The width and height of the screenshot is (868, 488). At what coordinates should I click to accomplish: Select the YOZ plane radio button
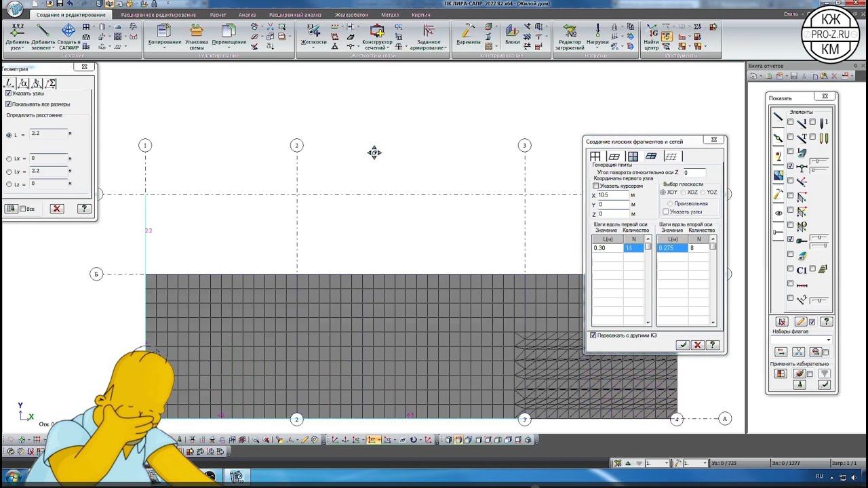coord(703,192)
